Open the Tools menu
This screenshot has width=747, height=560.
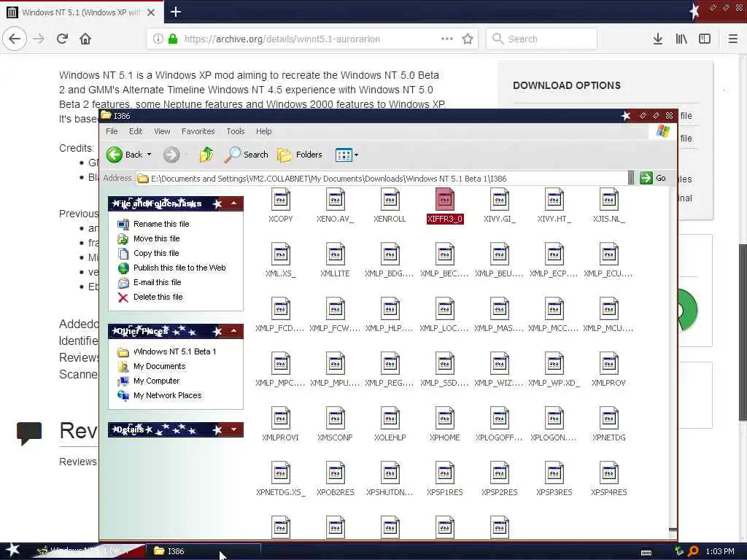pos(236,131)
